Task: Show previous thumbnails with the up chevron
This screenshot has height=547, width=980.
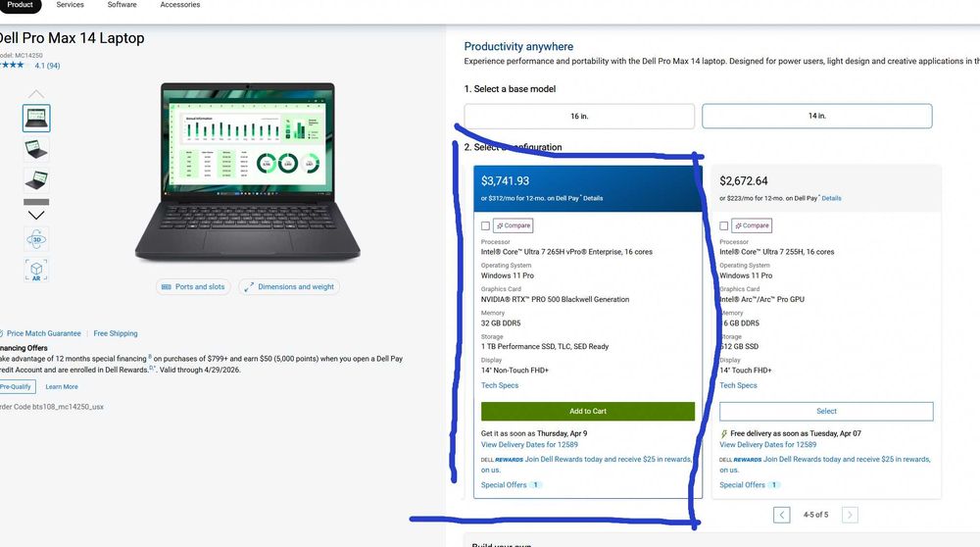Action: point(36,94)
